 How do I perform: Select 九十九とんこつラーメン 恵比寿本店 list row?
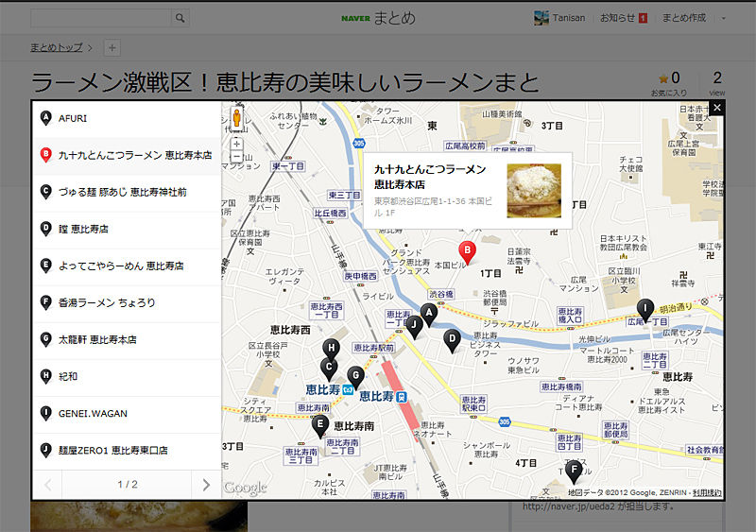[128, 155]
